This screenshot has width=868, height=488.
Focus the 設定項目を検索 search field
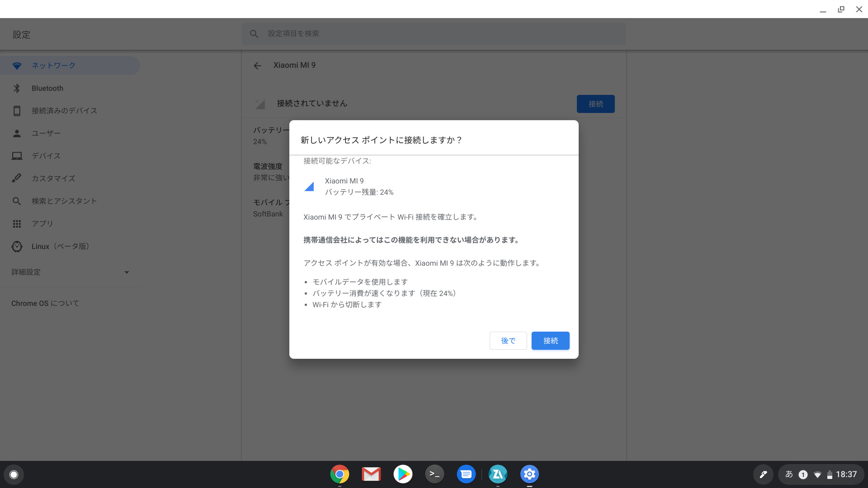point(434,34)
